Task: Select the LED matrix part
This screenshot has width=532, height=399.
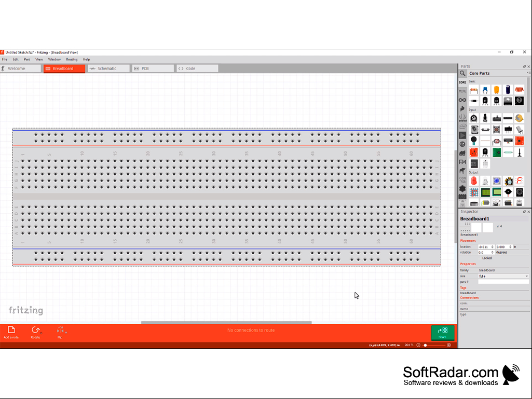Action: (474, 192)
